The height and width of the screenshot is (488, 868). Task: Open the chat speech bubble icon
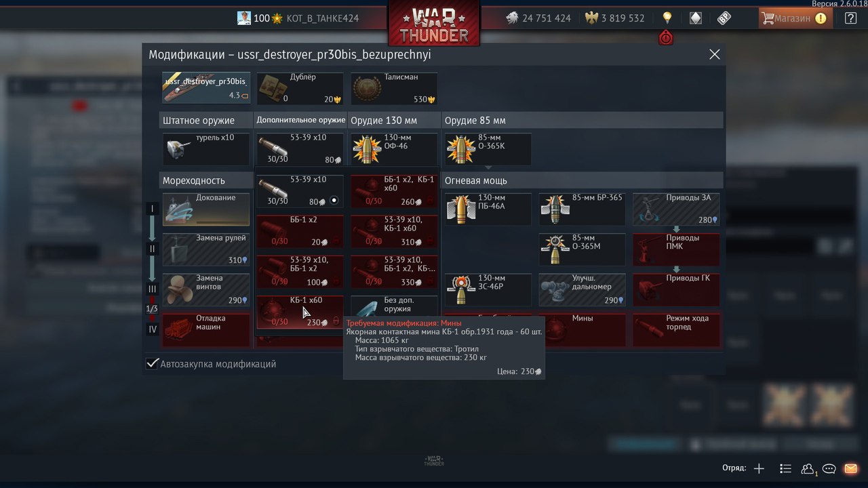click(829, 468)
